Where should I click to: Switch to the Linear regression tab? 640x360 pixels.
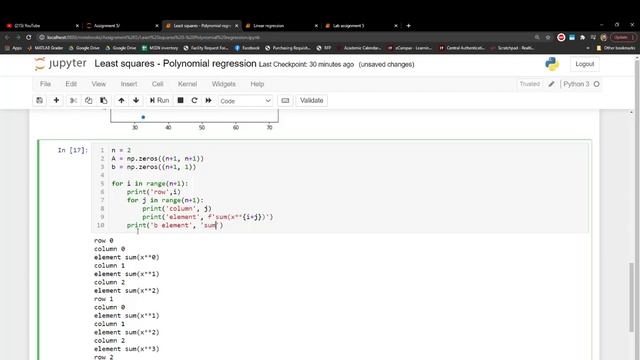pyautogui.click(x=280, y=26)
